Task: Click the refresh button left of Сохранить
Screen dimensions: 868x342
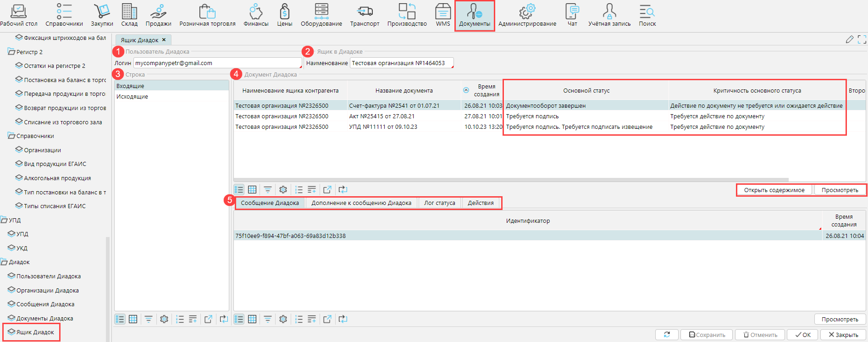Action: pos(667,335)
